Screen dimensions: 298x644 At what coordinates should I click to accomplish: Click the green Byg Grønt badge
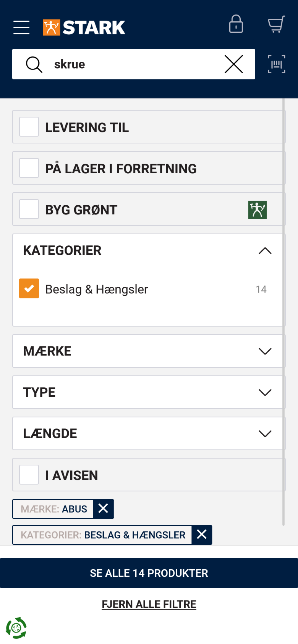pyautogui.click(x=258, y=210)
